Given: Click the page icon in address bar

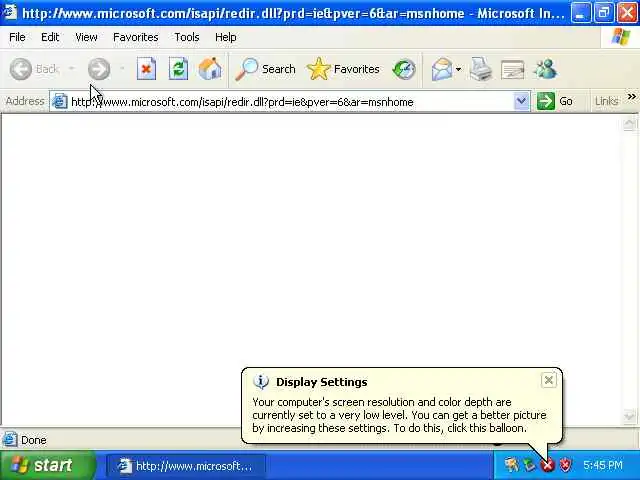Looking at the screenshot, I should point(60,101).
